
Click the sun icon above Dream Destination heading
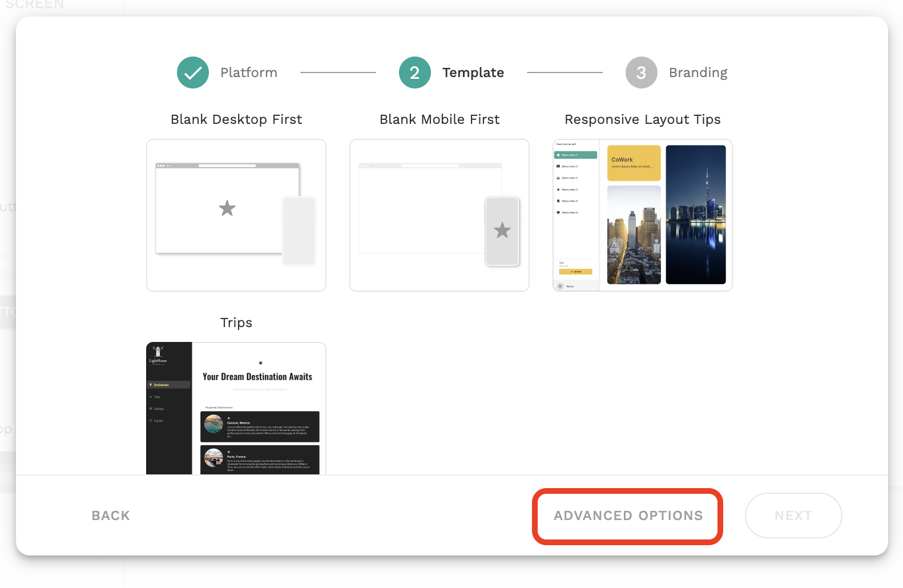click(x=260, y=363)
